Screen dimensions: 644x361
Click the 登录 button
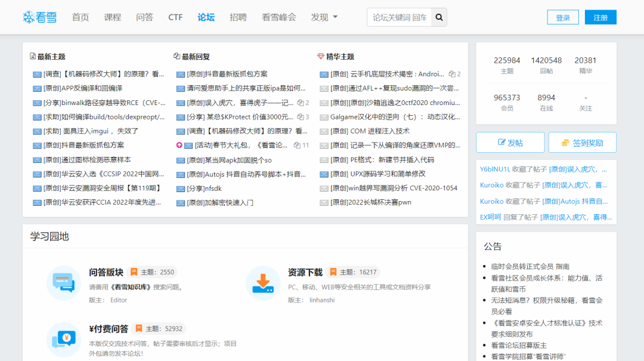(x=563, y=17)
